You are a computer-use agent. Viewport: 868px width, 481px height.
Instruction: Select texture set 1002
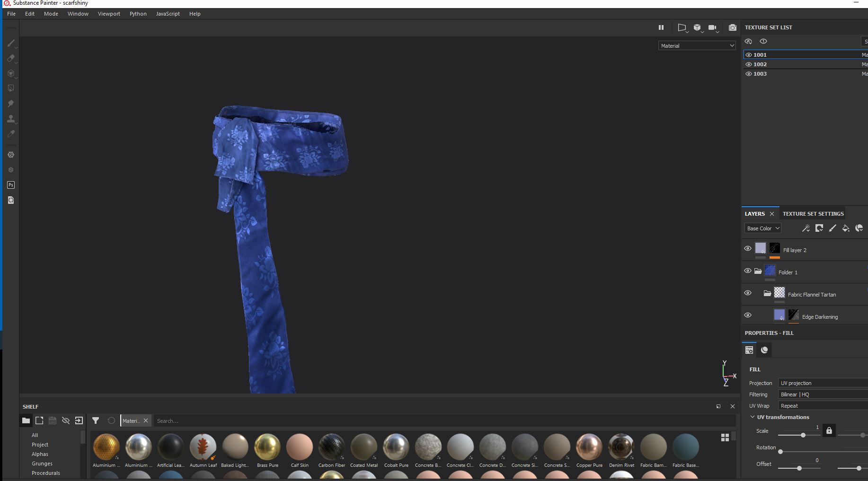pos(806,64)
